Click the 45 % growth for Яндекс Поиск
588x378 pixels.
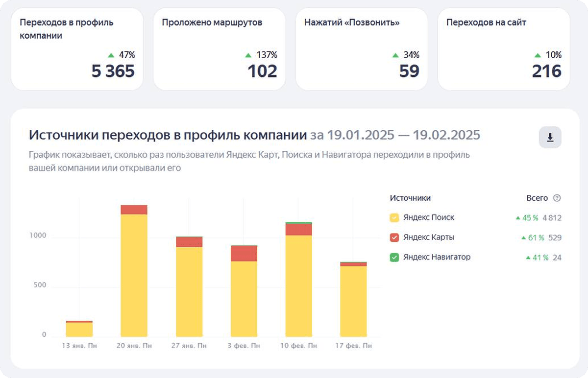click(x=527, y=218)
